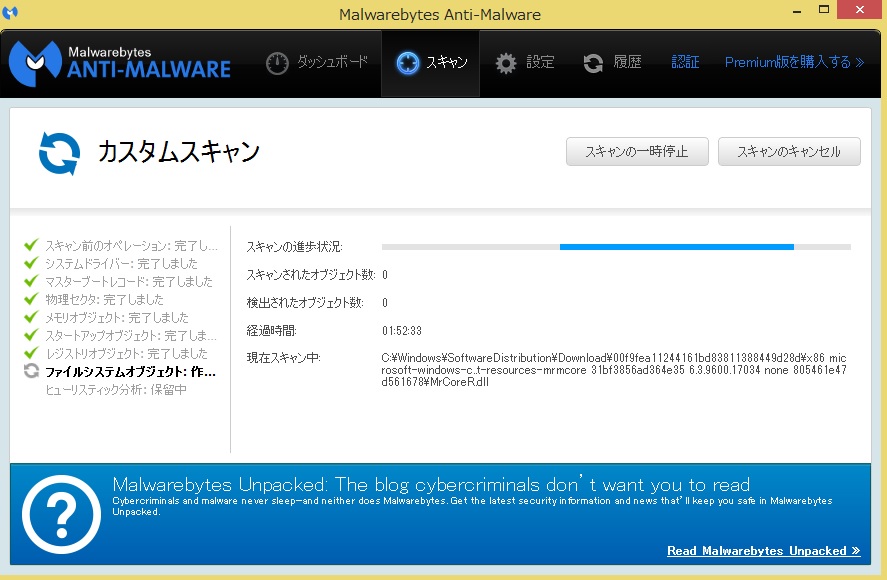Click the large blue custom scan refresh icon

coord(59,153)
